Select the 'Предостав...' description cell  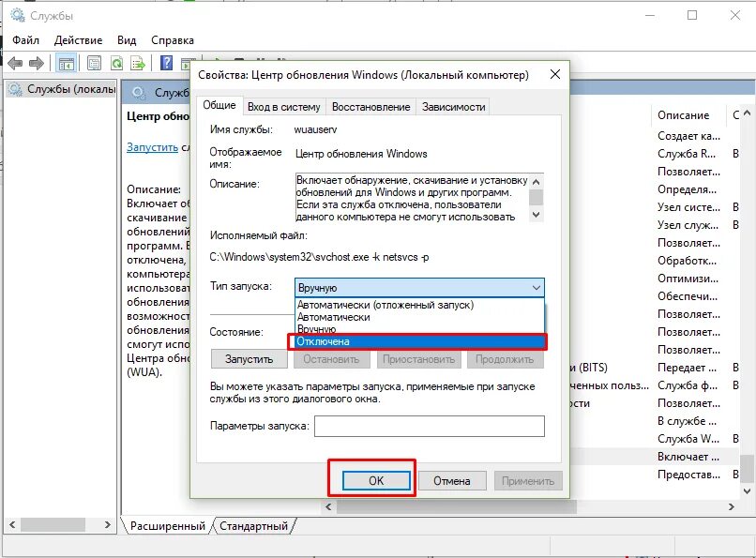click(x=689, y=475)
